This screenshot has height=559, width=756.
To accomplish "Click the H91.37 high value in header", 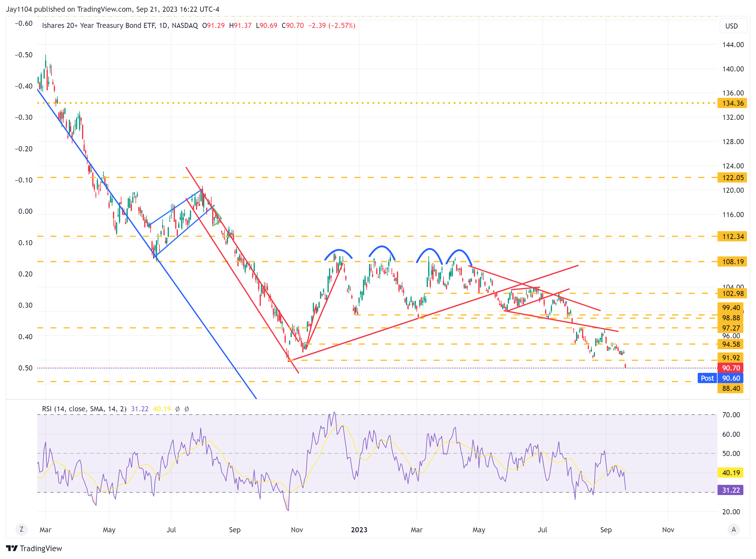I will click(240, 26).
